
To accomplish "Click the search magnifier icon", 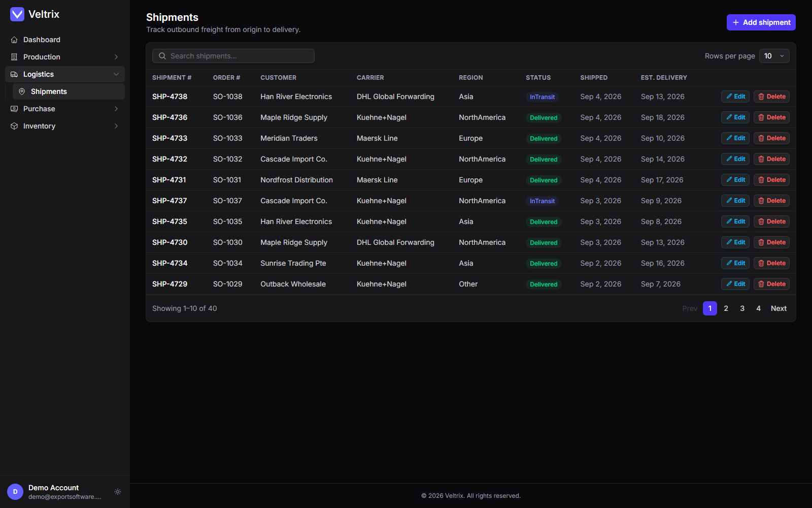I will click(162, 56).
